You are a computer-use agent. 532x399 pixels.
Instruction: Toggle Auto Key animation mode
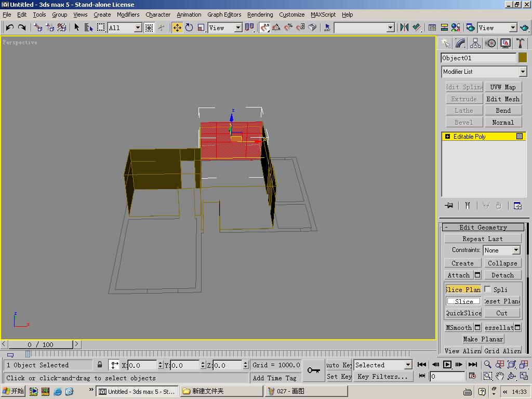tap(339, 365)
